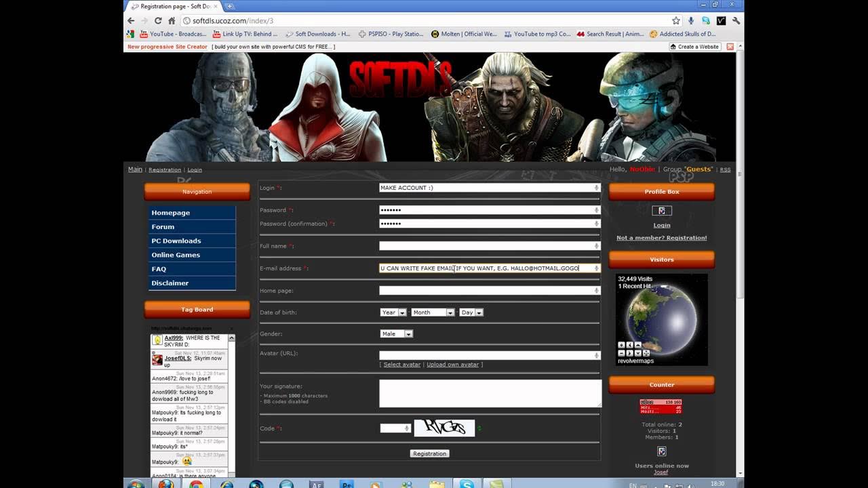The height and width of the screenshot is (488, 868).
Task: Click the RSS link in the header
Action: [x=725, y=169]
